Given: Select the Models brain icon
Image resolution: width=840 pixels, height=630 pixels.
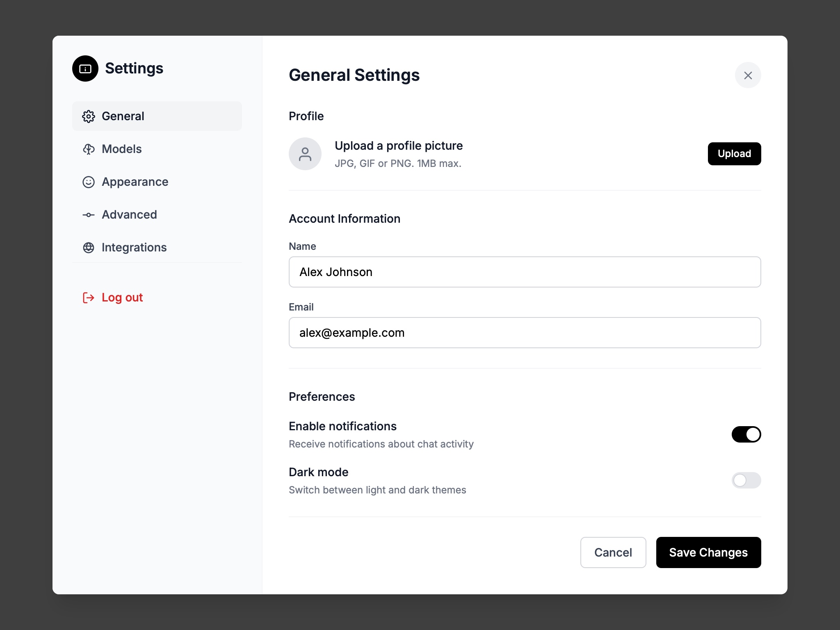Looking at the screenshot, I should coord(89,149).
